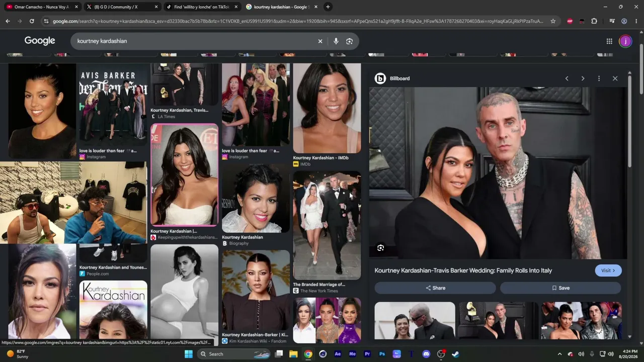Click the page's vertical scrollbar thumb

(x=641, y=68)
